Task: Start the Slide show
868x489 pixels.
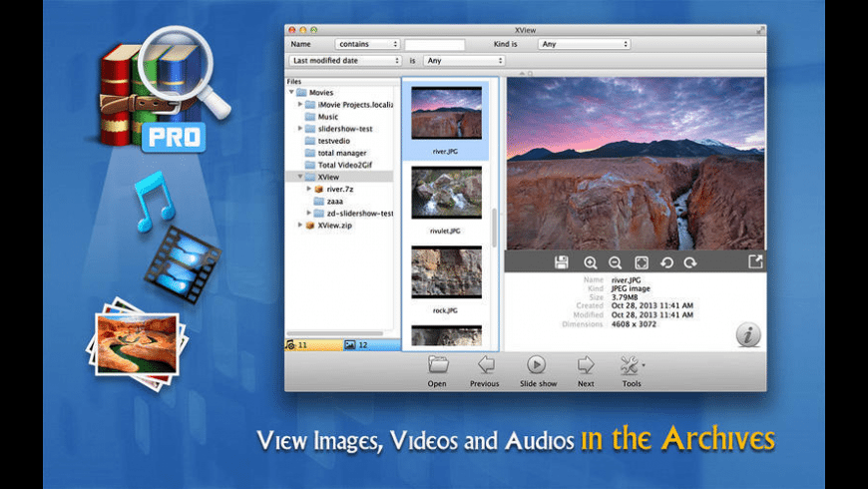Action: (536, 365)
